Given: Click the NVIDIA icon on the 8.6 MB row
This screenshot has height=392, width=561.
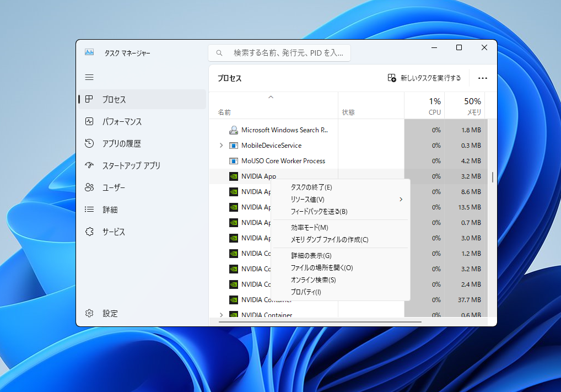Looking at the screenshot, I should click(234, 191).
